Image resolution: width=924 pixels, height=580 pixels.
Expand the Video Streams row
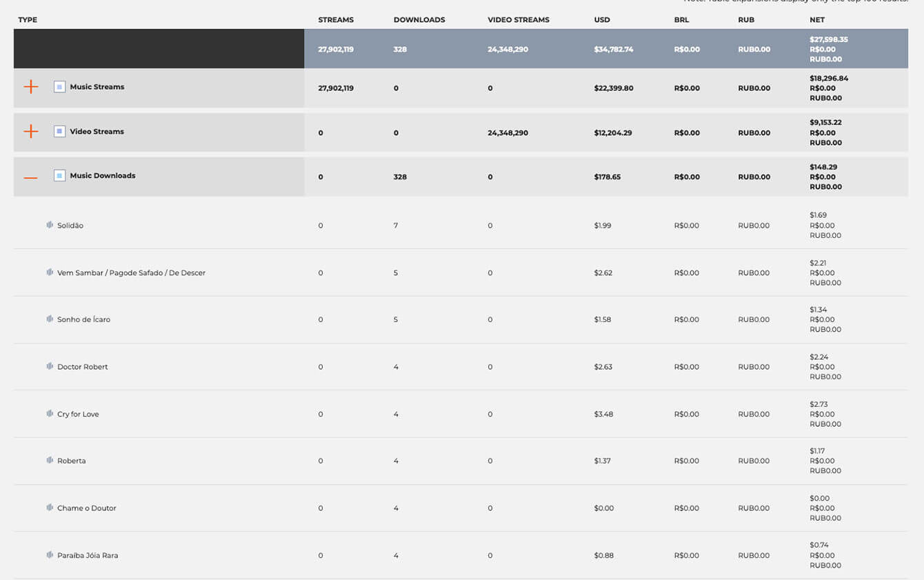31,131
